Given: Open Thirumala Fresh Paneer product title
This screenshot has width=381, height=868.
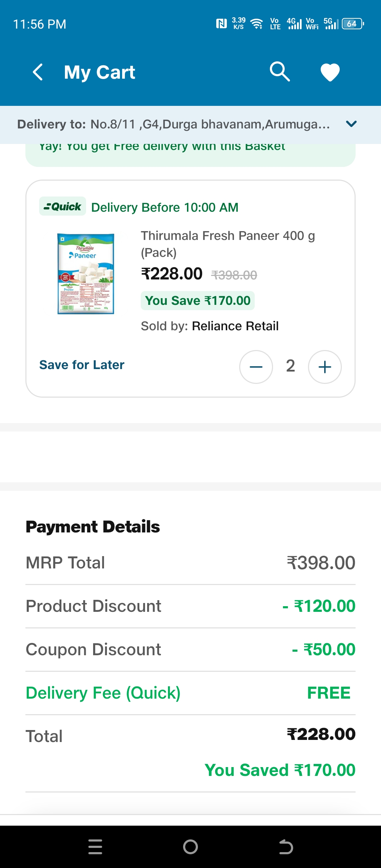Looking at the screenshot, I should pyautogui.click(x=228, y=244).
